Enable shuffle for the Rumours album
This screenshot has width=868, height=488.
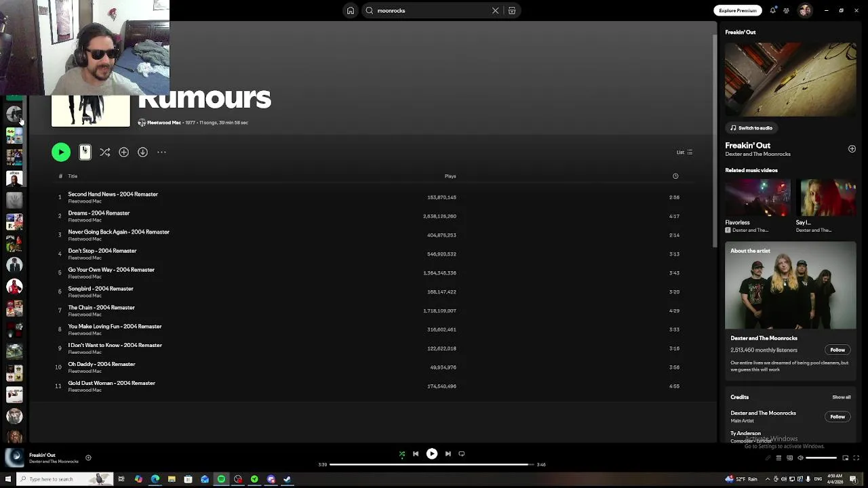pyautogui.click(x=105, y=152)
